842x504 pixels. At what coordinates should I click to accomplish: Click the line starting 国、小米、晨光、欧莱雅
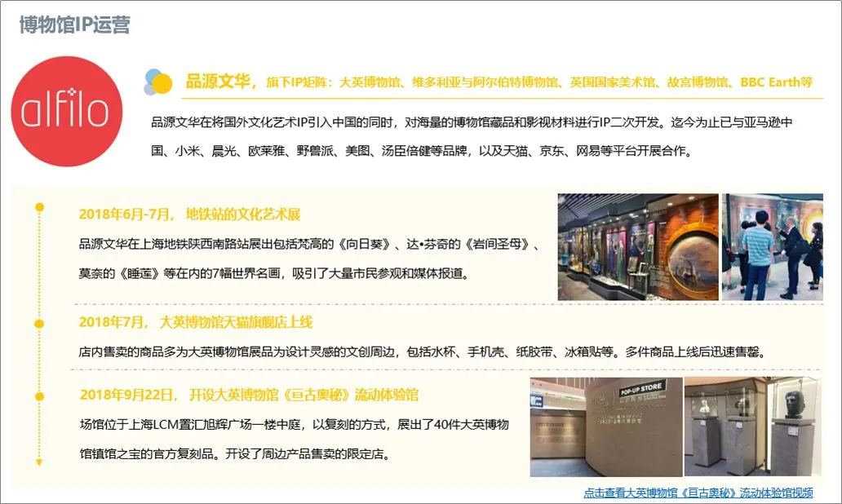[422, 151]
